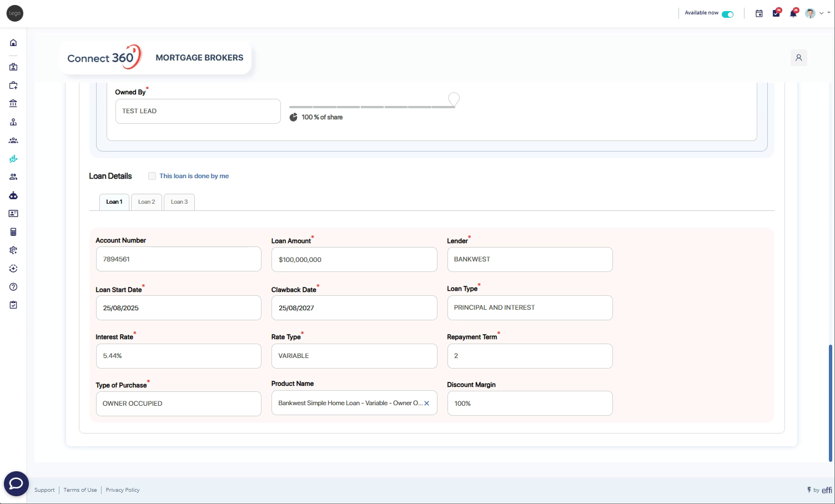Click the page vertical scrollbar thumb
The width and height of the screenshot is (835, 504).
pos(831,402)
